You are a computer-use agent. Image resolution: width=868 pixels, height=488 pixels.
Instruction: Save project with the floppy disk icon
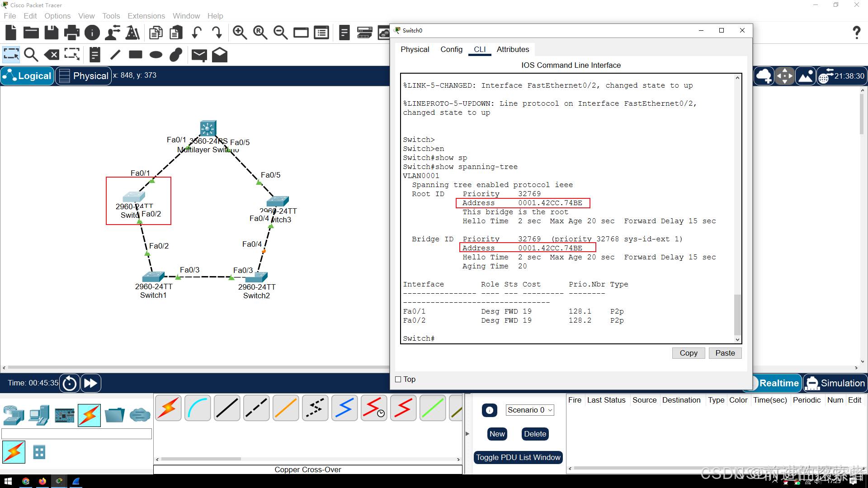click(51, 33)
